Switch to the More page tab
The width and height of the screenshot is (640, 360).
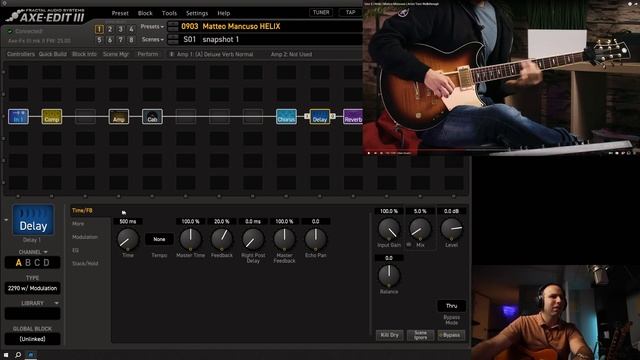coord(78,224)
